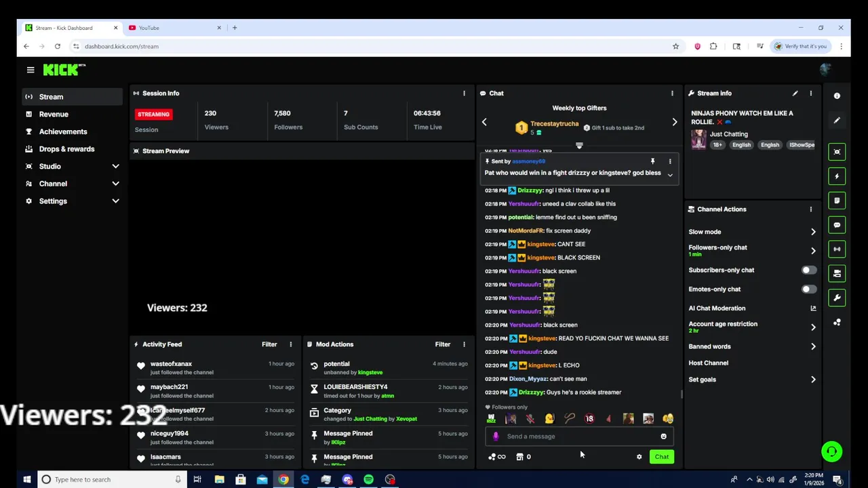868x488 pixels.
Task: Click username assmoney69 in pinned message
Action: (528, 161)
